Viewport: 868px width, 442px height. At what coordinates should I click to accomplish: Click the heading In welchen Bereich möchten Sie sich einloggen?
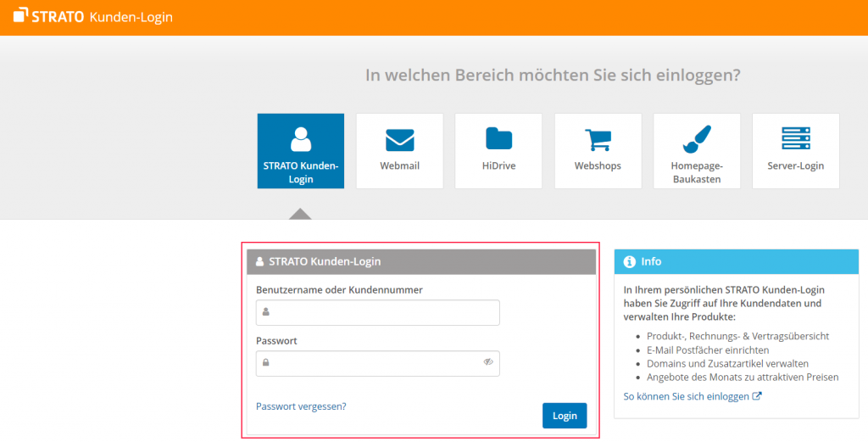tap(553, 75)
